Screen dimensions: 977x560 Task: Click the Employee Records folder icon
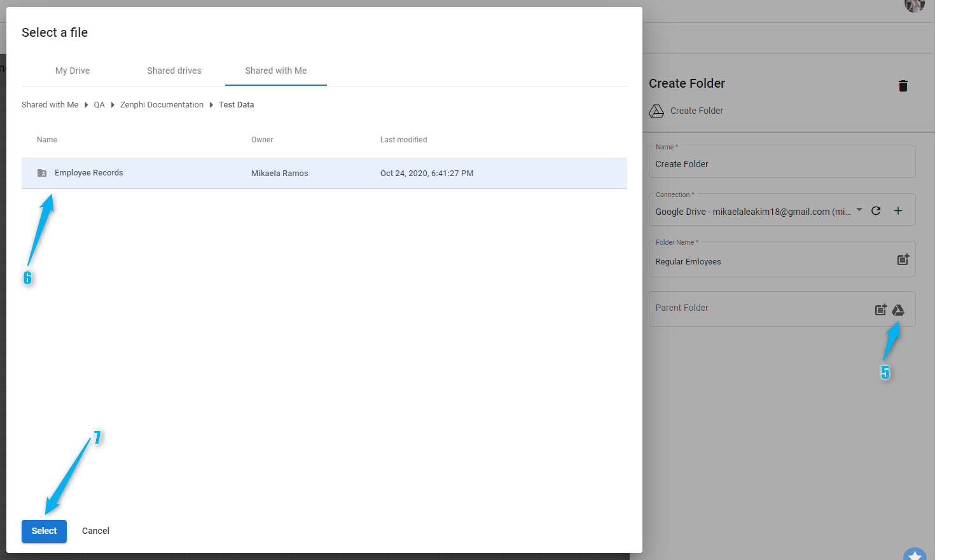(42, 173)
